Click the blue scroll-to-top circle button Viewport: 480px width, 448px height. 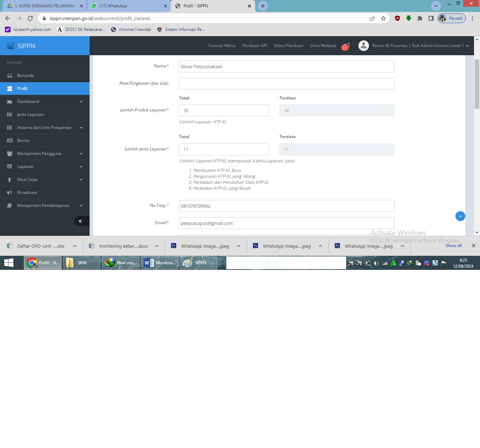click(x=460, y=216)
